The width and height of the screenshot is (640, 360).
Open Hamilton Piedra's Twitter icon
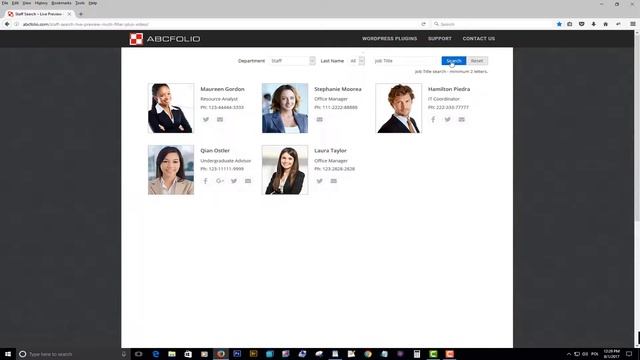[x=448, y=120]
